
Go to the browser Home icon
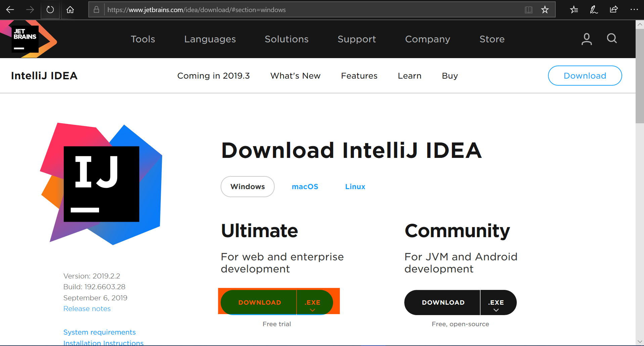point(70,10)
